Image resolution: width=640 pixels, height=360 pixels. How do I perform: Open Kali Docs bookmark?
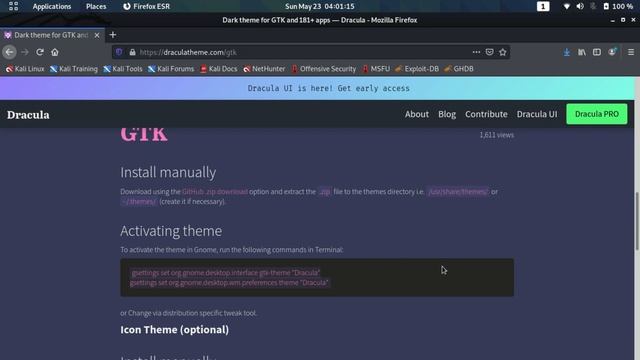click(219, 69)
